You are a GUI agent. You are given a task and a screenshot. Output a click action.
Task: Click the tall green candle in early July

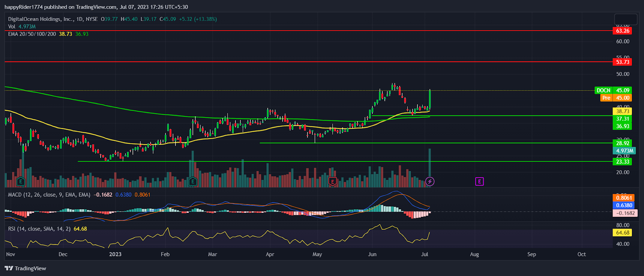click(x=430, y=99)
